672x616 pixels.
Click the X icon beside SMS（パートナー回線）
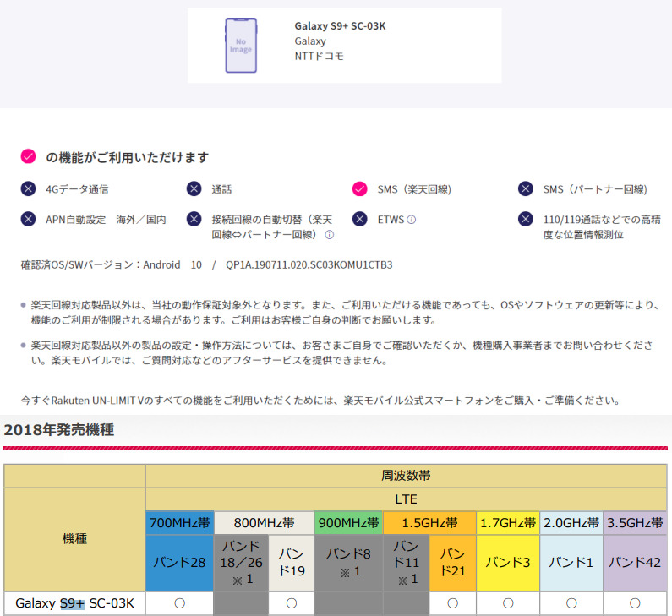click(x=526, y=189)
